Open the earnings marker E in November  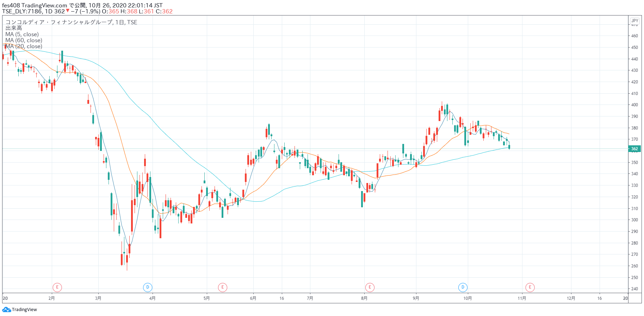530,287
